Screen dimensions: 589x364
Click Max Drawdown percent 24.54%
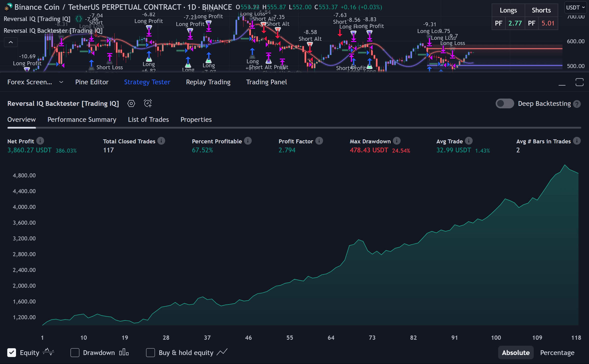pyautogui.click(x=401, y=151)
